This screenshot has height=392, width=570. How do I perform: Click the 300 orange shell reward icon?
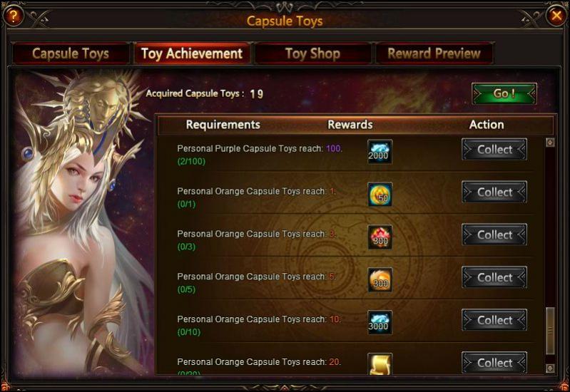click(380, 279)
